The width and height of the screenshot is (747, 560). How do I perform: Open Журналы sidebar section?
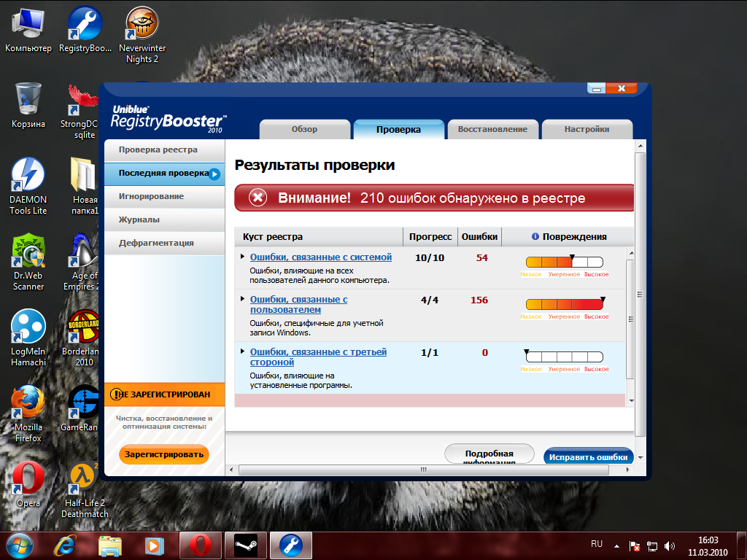coord(164,220)
